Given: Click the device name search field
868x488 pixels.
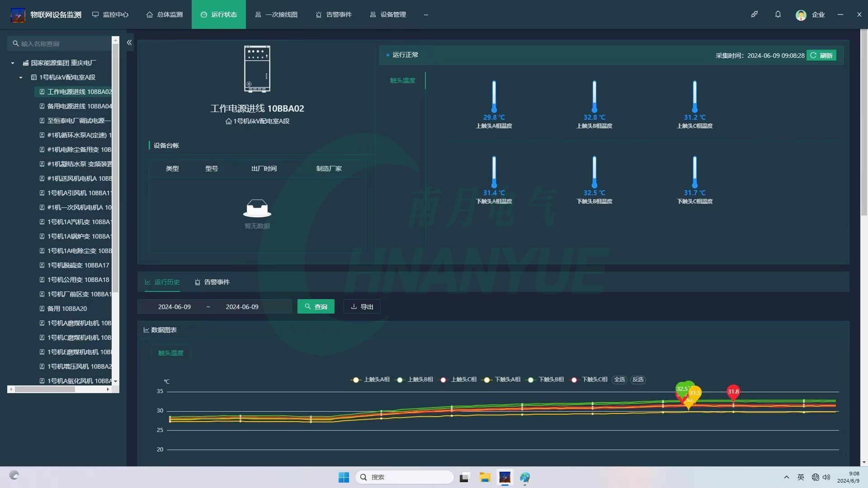Looking at the screenshot, I should coord(63,44).
